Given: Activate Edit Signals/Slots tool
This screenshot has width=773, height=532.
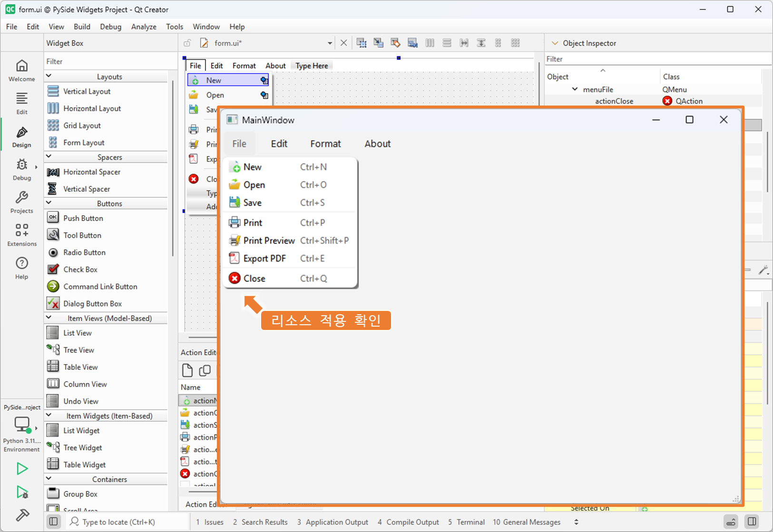Looking at the screenshot, I should (x=379, y=43).
